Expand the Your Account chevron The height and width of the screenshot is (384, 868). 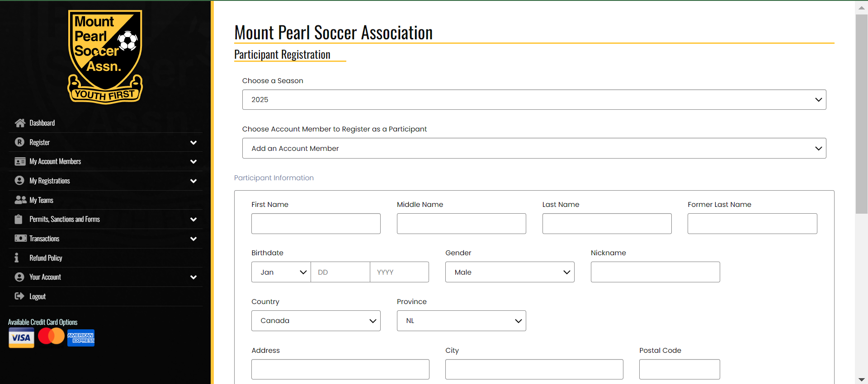point(193,277)
